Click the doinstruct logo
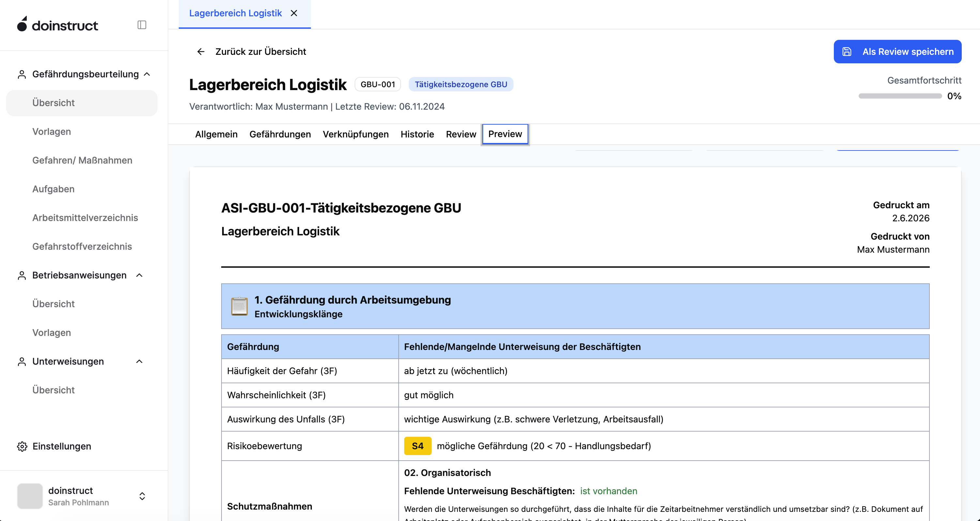Image resolution: width=980 pixels, height=521 pixels. [57, 25]
